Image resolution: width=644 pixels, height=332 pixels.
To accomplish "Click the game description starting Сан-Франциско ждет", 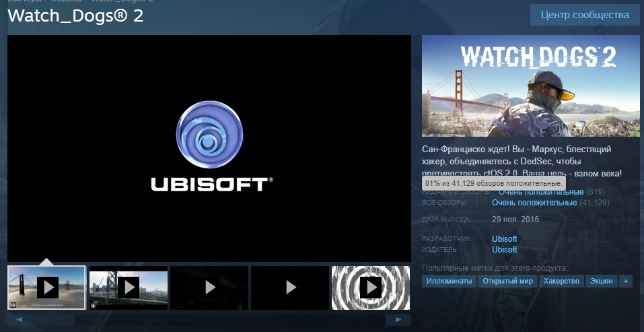I will pos(522,162).
